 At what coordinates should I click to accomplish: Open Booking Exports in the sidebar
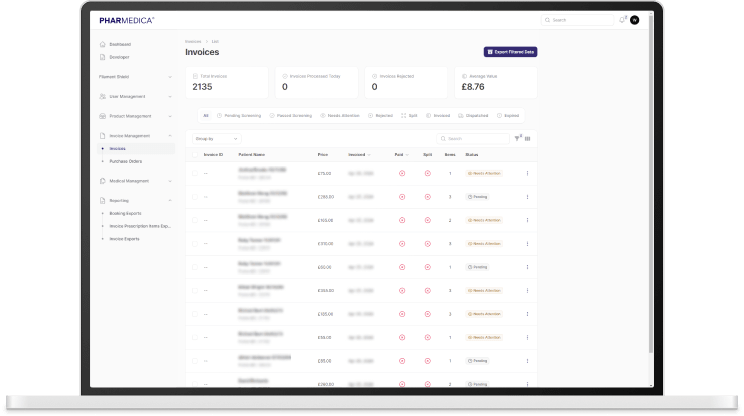pos(125,213)
